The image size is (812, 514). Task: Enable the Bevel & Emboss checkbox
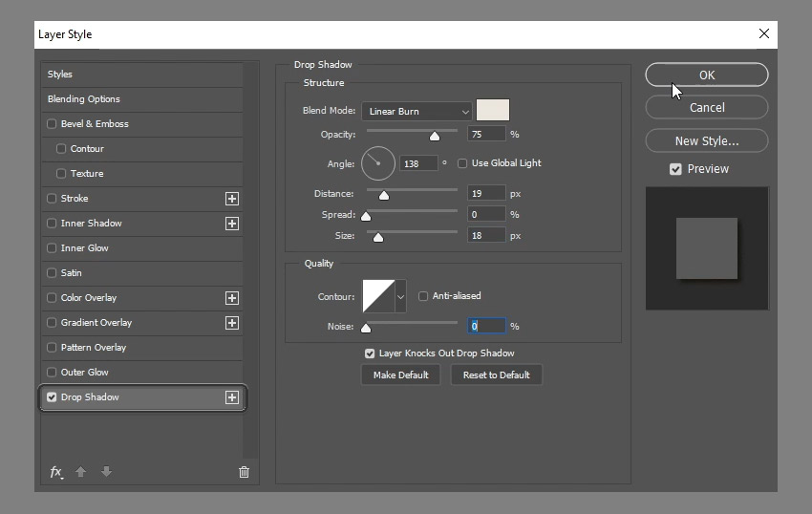(53, 124)
